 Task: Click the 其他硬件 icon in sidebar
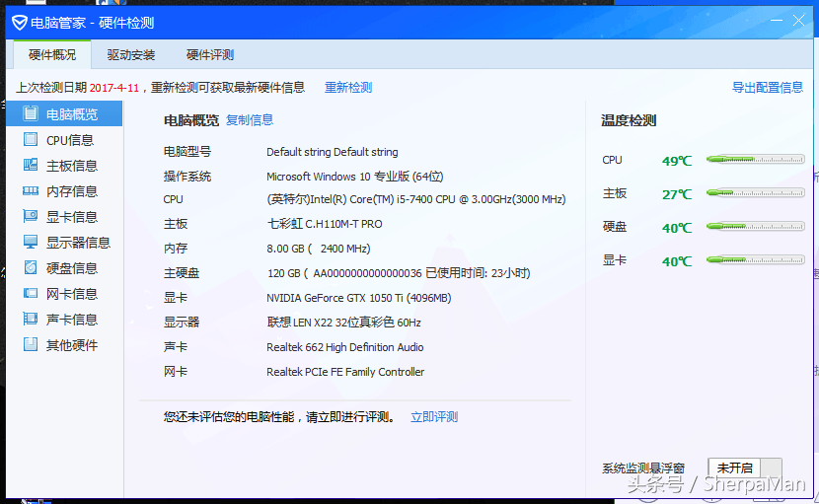click(31, 344)
